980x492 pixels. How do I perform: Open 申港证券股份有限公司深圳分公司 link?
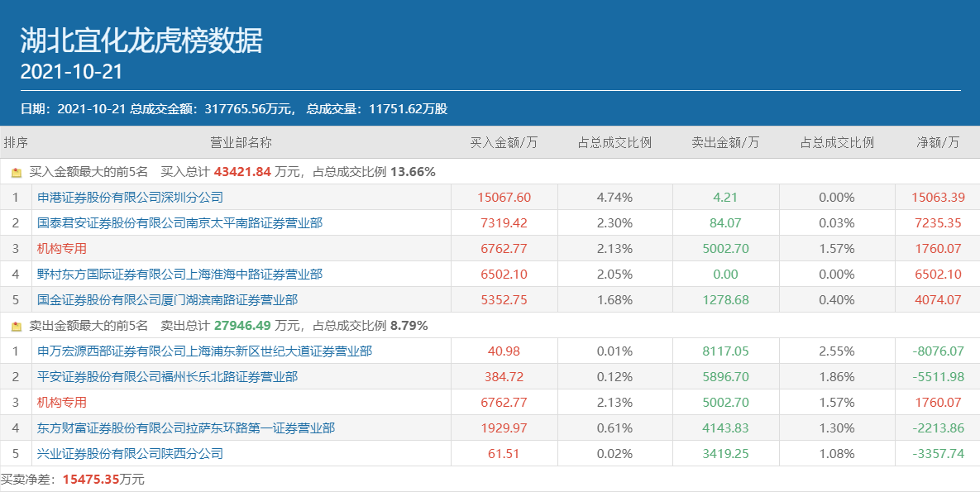point(130,198)
